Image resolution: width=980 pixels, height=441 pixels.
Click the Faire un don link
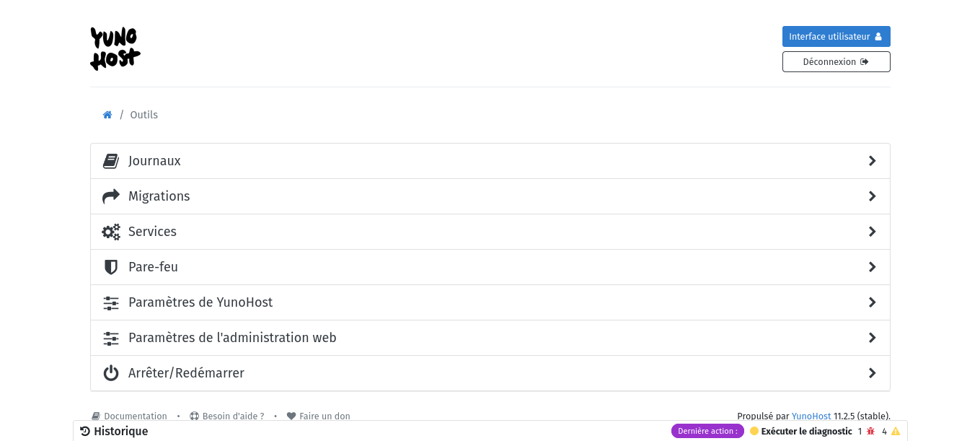[318, 416]
